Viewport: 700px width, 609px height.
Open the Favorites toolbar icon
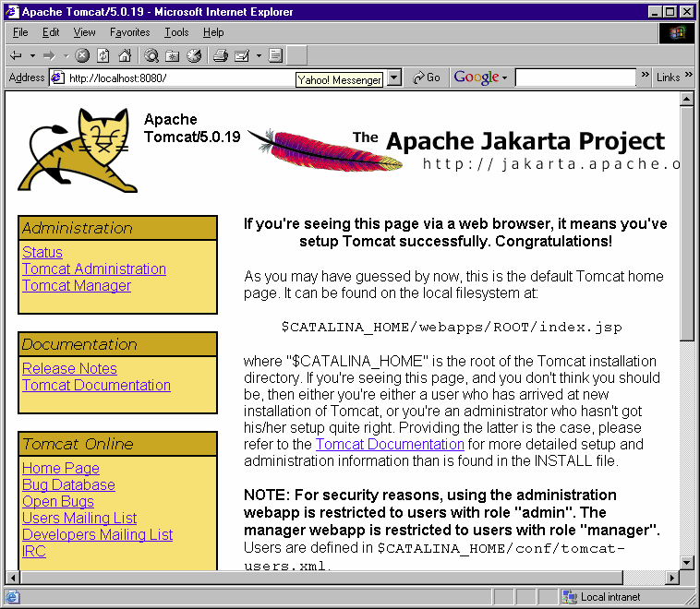click(173, 55)
